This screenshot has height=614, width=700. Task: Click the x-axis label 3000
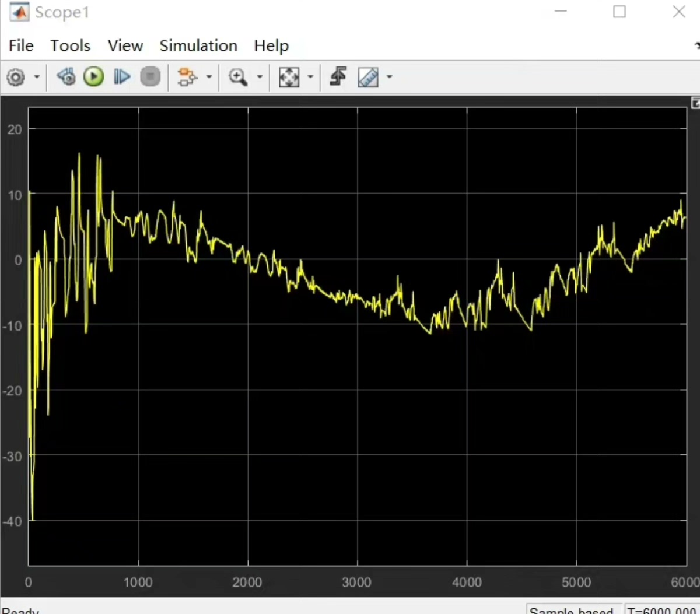357,582
